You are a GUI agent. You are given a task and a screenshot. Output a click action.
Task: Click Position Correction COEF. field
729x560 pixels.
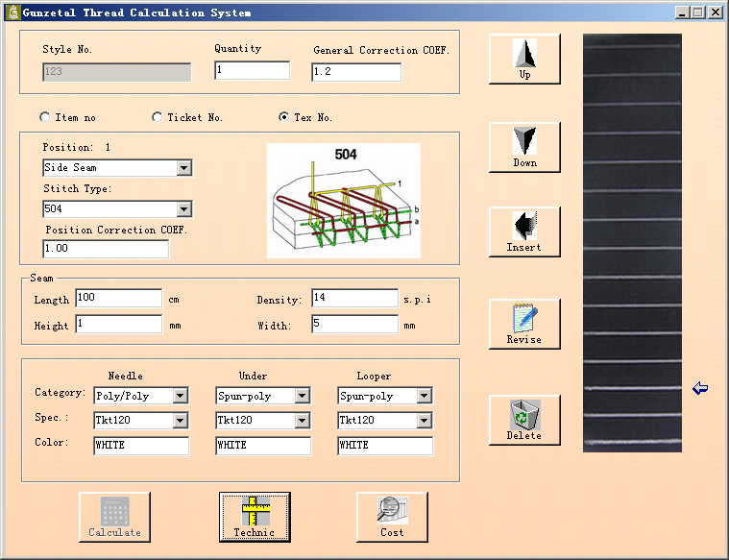(106, 249)
